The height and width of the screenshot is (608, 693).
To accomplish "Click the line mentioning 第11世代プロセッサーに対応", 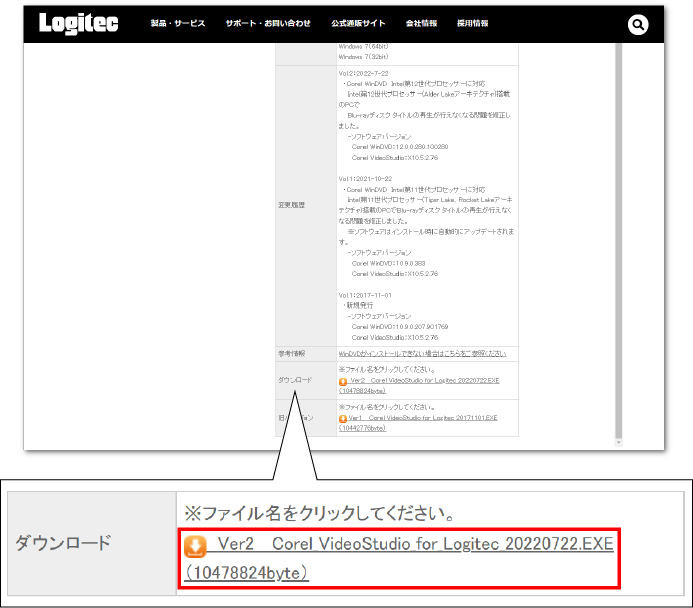I will pyautogui.click(x=414, y=190).
